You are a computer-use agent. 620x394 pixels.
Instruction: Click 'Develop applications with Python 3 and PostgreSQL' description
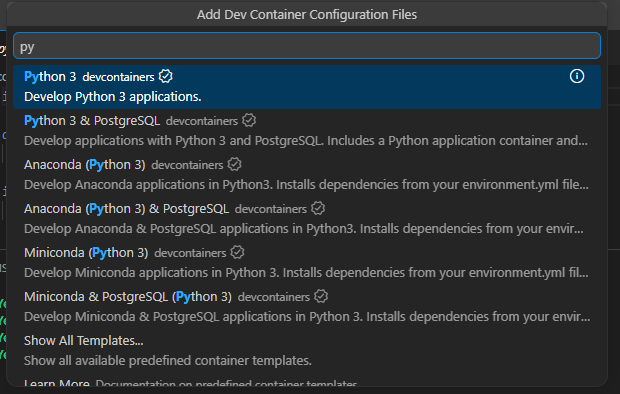306,141
